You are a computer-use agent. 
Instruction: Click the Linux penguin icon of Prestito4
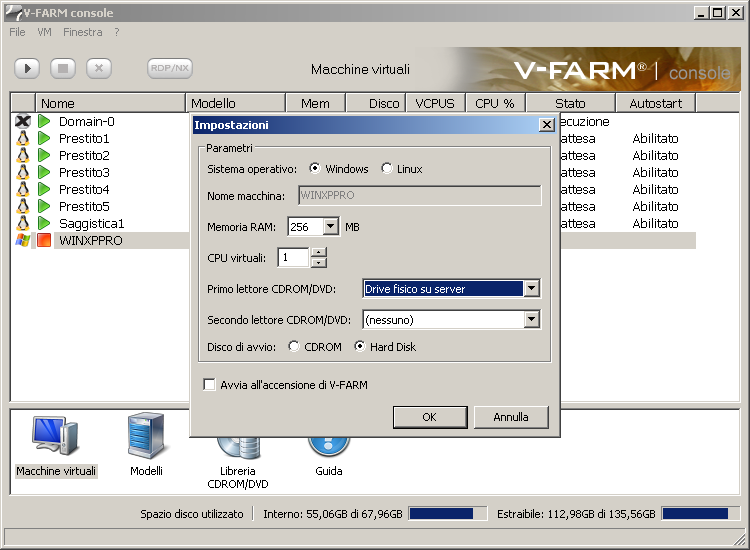pos(22,189)
